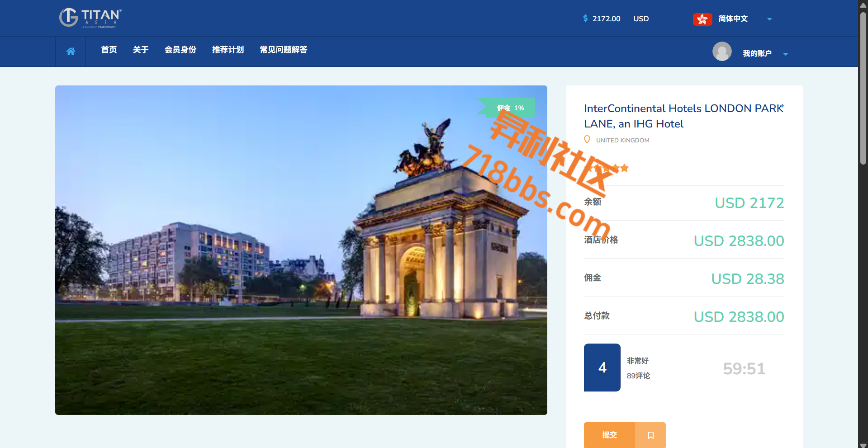Click the 余额 label
Screen dimensions: 868x448
tap(593, 202)
